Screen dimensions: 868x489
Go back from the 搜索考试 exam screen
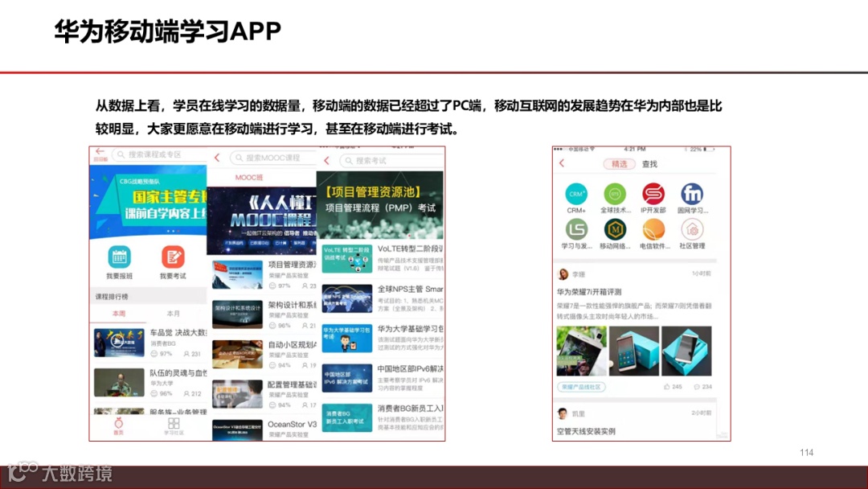point(326,161)
